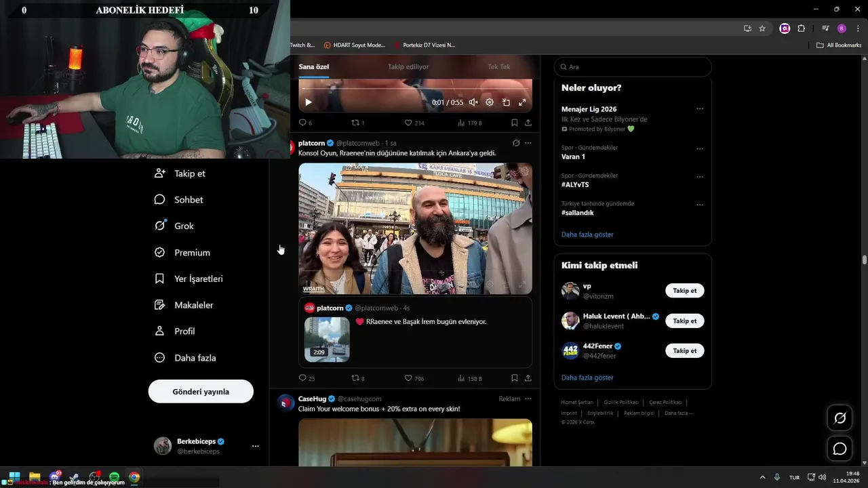This screenshot has width=868, height=488.
Task: Share the platcorn wedding post
Action: point(528,378)
